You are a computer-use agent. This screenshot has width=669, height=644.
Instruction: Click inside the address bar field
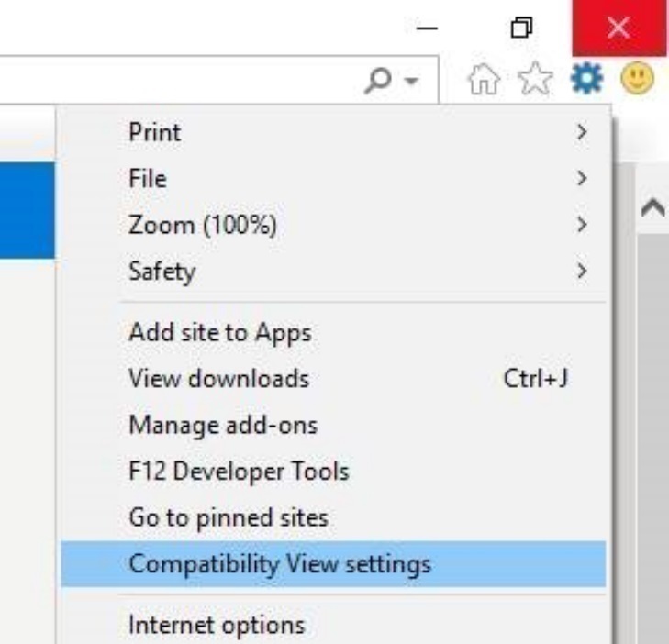pos(184,83)
